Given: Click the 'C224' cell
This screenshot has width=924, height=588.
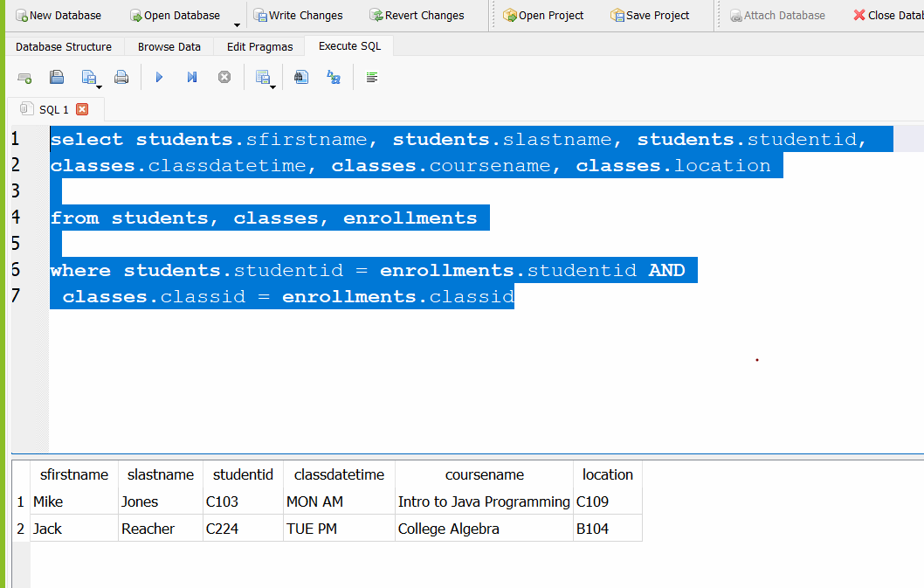Looking at the screenshot, I should [244, 529].
